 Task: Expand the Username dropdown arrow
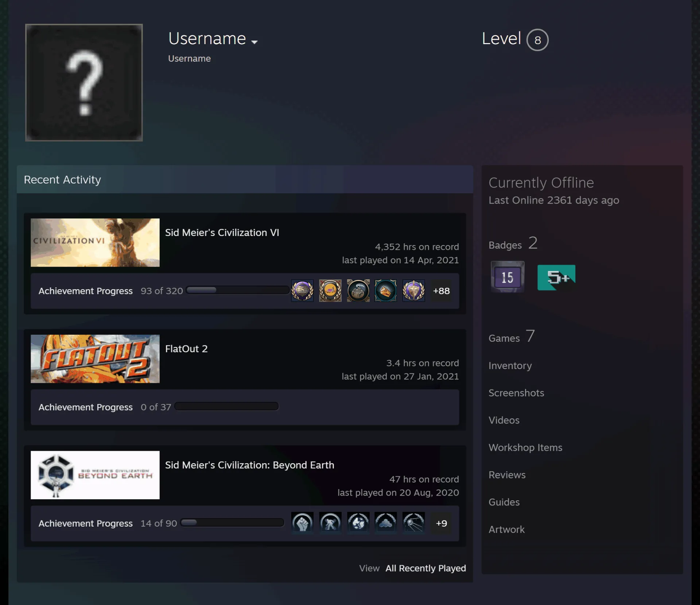(254, 42)
